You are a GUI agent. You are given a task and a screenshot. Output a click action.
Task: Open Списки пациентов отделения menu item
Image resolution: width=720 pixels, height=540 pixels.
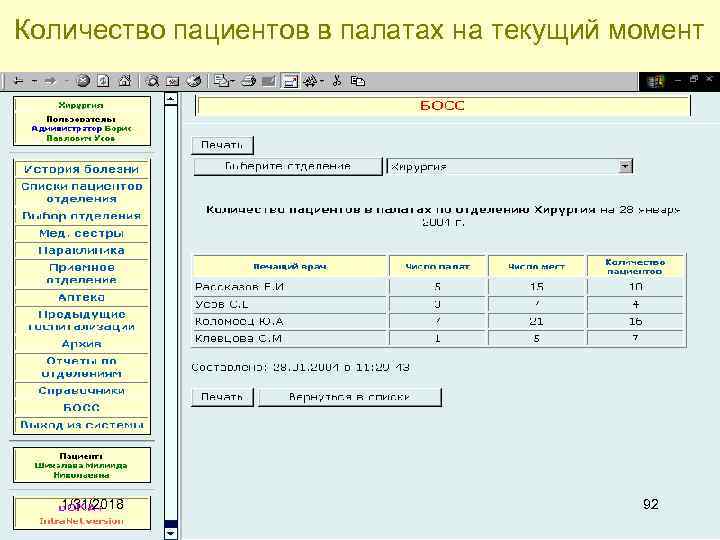point(81,192)
